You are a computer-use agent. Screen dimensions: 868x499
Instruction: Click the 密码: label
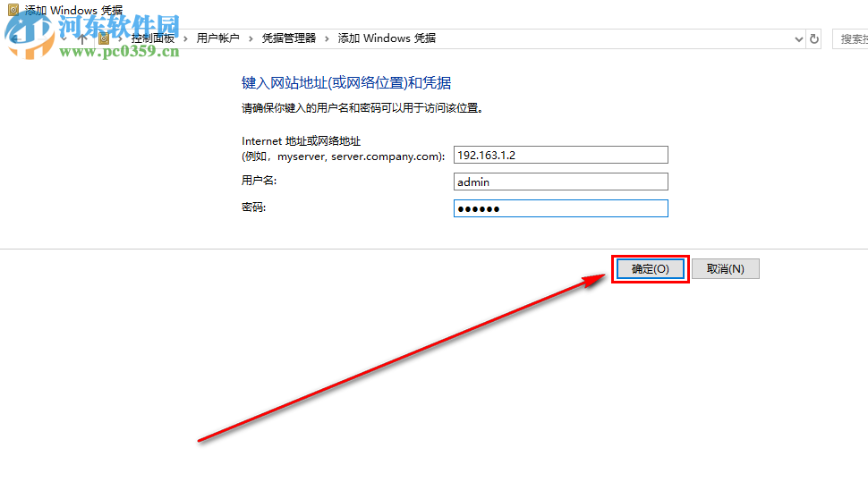pos(253,207)
